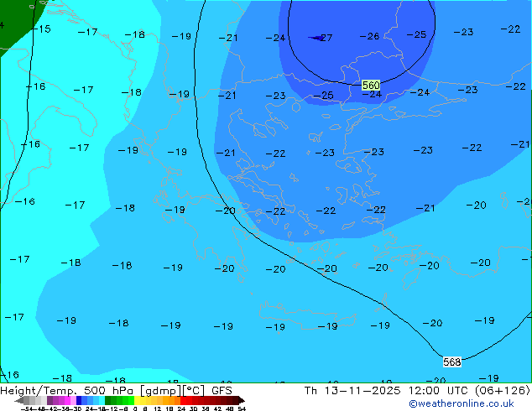Click the yellow legend swatch above 0
532x411 pixels.
137,400
